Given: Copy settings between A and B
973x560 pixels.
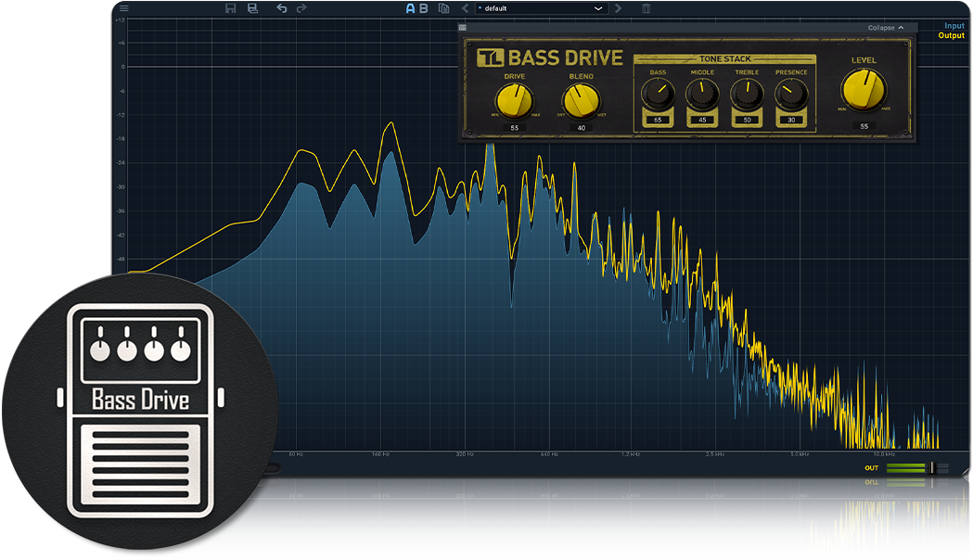Looking at the screenshot, I should click(x=443, y=8).
